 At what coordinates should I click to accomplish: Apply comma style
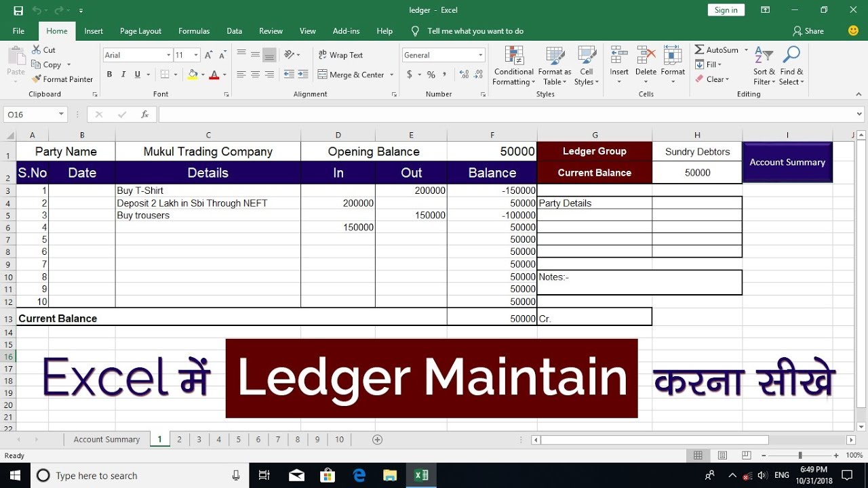(445, 75)
